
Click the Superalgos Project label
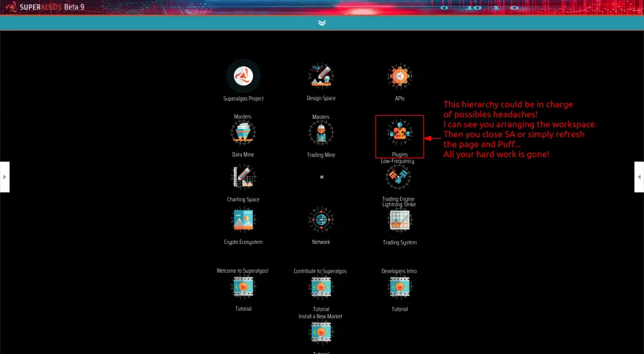(243, 99)
